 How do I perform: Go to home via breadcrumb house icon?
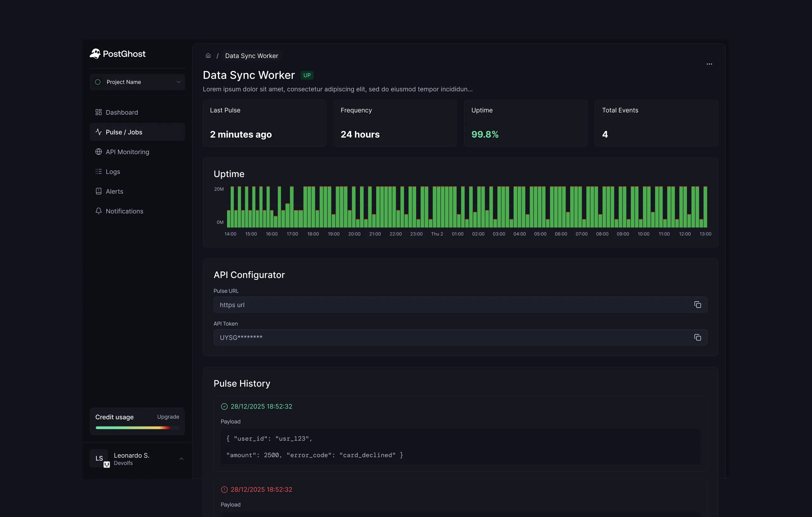208,56
